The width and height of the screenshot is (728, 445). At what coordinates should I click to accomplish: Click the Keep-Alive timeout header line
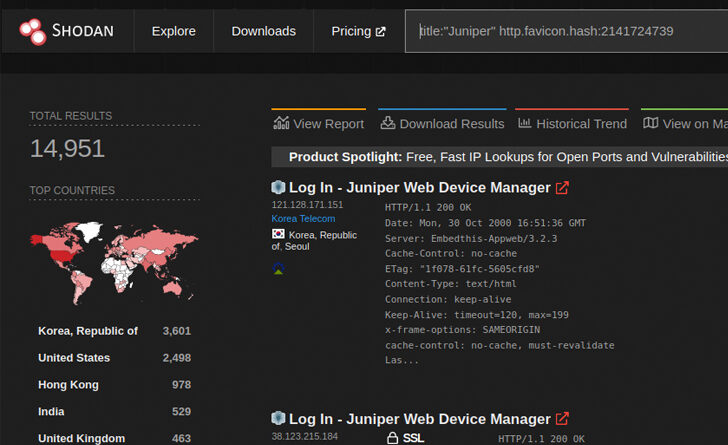click(477, 315)
